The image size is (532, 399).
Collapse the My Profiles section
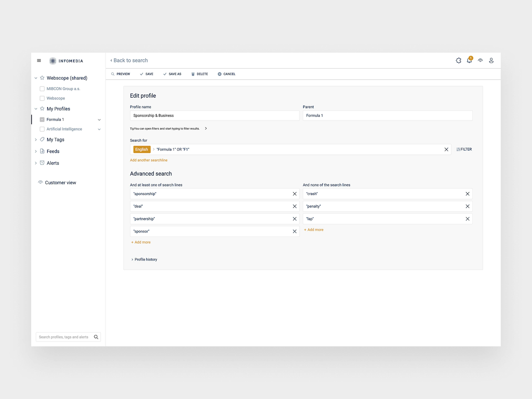pos(36,109)
